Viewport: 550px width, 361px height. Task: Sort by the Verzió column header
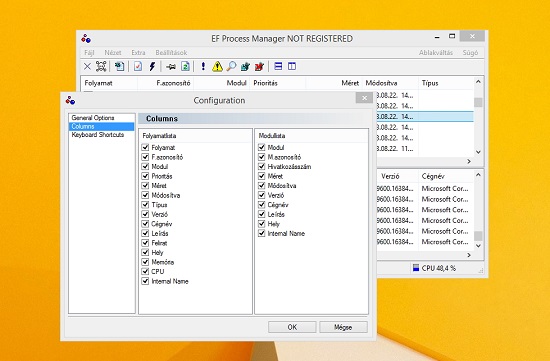pyautogui.click(x=397, y=176)
